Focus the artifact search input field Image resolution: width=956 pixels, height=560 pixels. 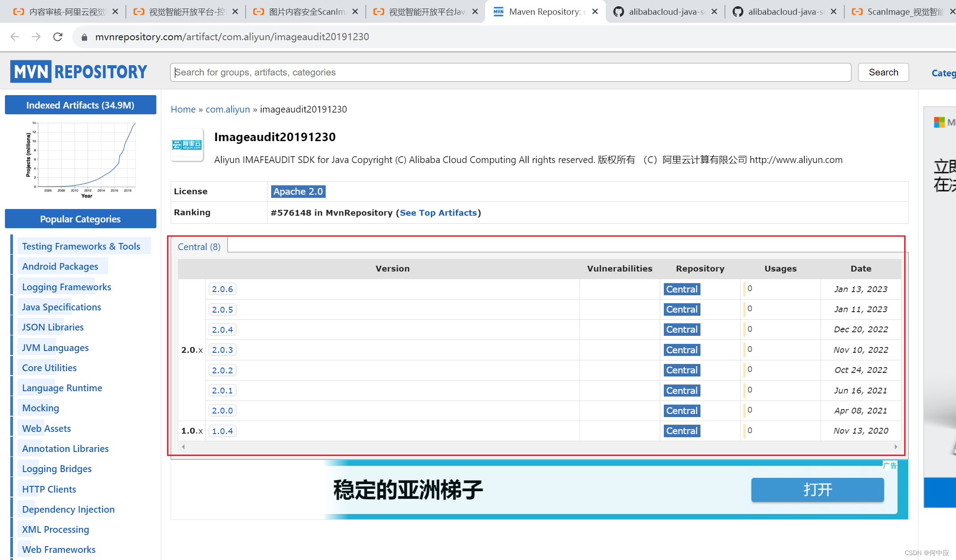(x=510, y=72)
